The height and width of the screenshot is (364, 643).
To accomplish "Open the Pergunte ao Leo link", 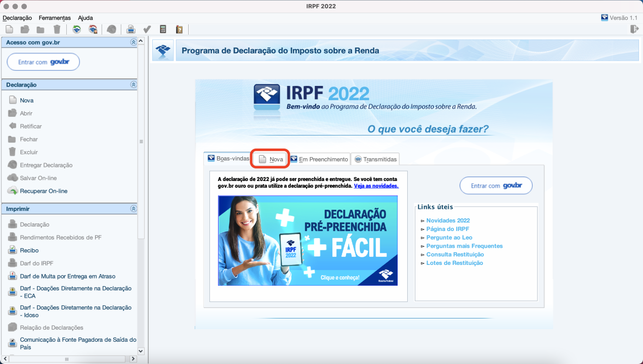I will [449, 237].
